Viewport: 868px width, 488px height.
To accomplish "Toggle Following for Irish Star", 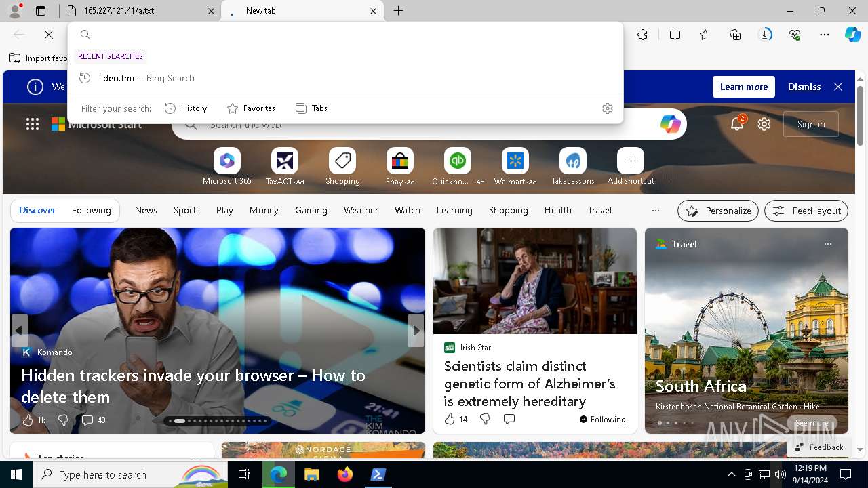I will [603, 420].
